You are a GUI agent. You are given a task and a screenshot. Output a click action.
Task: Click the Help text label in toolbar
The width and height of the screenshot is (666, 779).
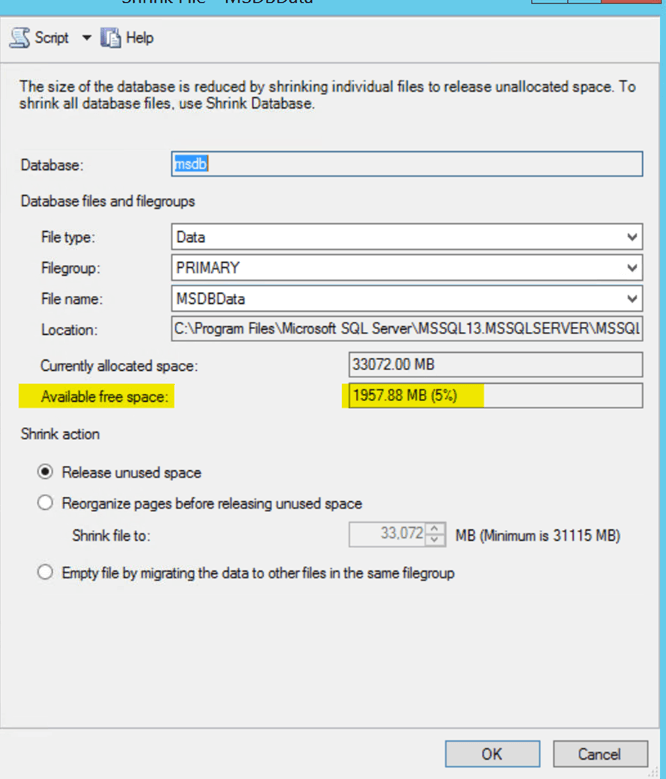[140, 38]
